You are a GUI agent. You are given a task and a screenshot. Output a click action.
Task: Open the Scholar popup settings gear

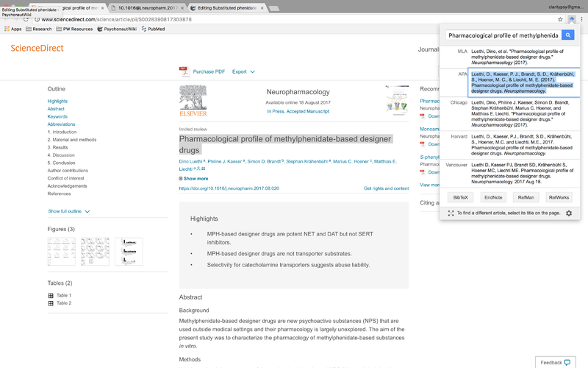pyautogui.click(x=568, y=213)
